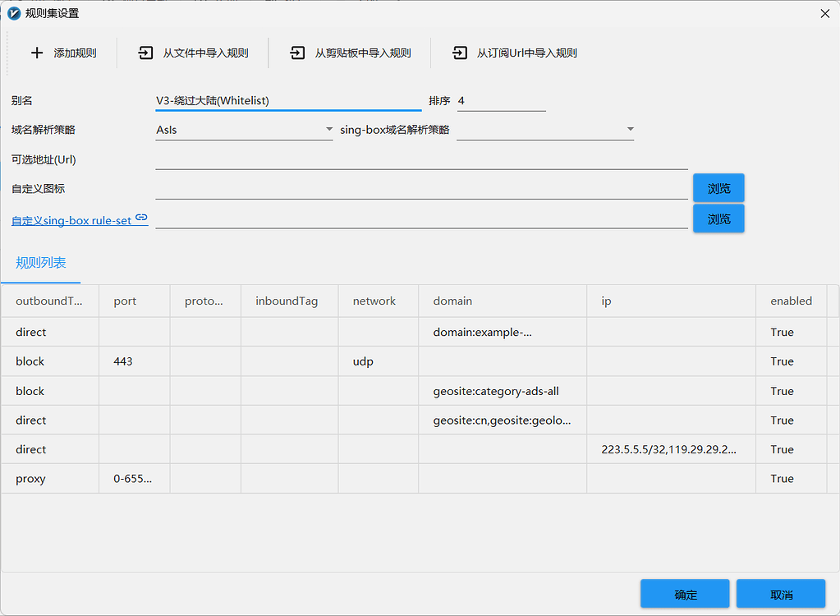Sort by the port column header

[135, 301]
